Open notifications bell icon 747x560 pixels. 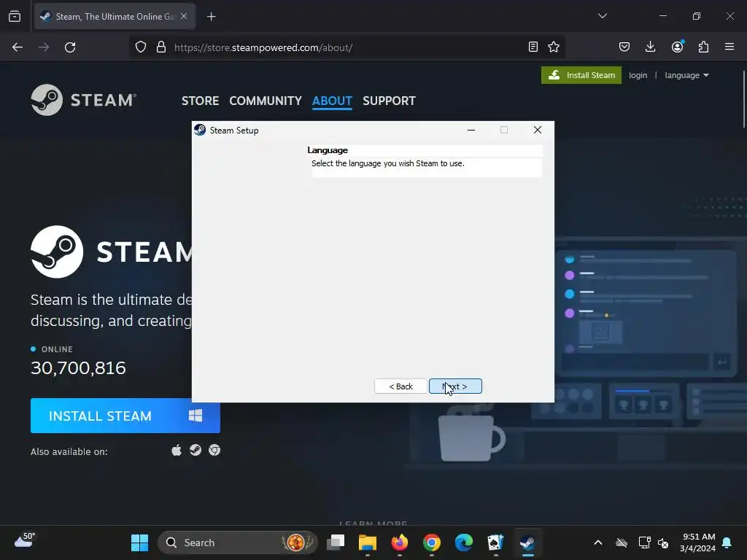point(727,542)
